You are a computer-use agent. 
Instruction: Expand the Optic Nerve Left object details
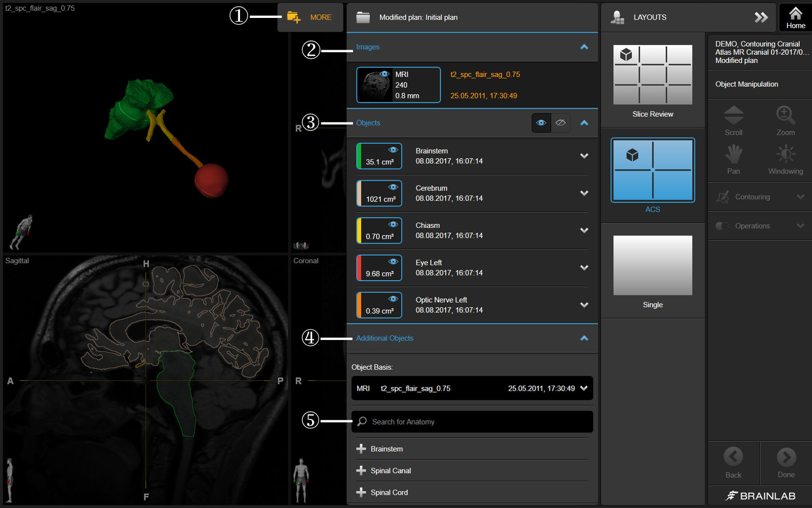[x=584, y=305]
